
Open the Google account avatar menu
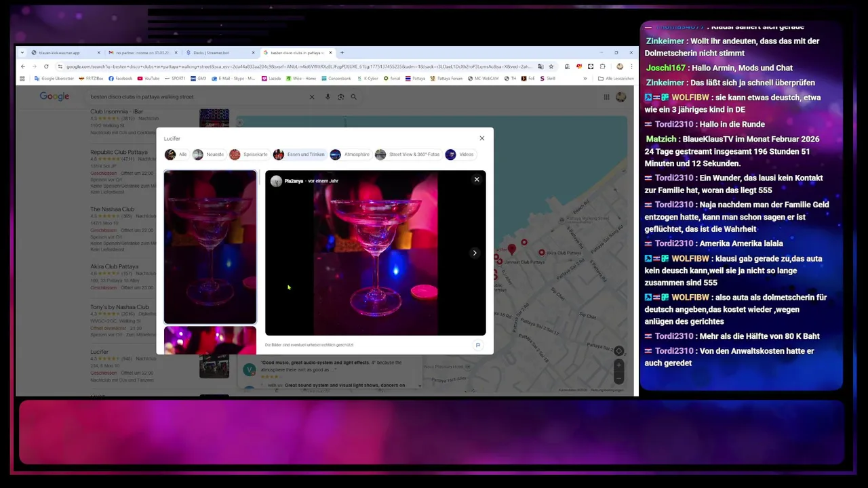pyautogui.click(x=620, y=97)
